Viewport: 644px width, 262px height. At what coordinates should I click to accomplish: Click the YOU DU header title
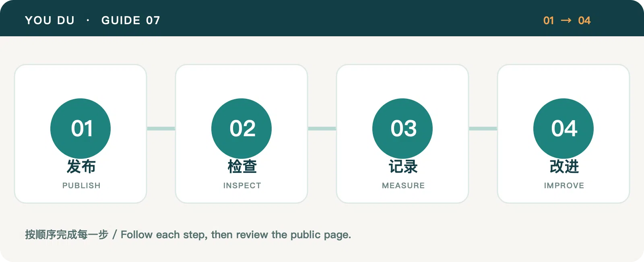pos(50,21)
